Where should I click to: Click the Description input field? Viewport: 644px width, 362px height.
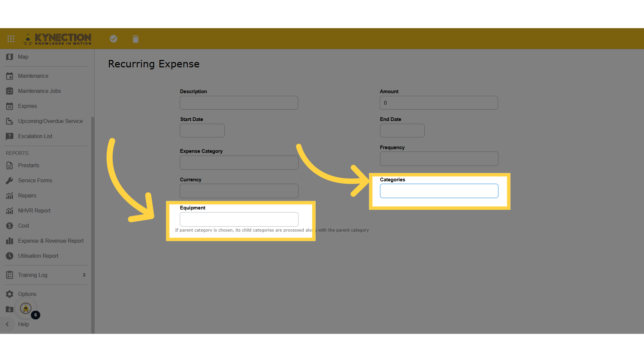click(x=239, y=103)
